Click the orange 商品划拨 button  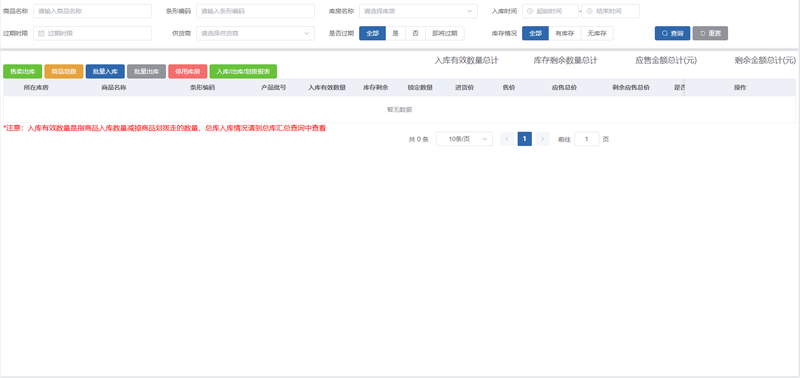coord(64,71)
